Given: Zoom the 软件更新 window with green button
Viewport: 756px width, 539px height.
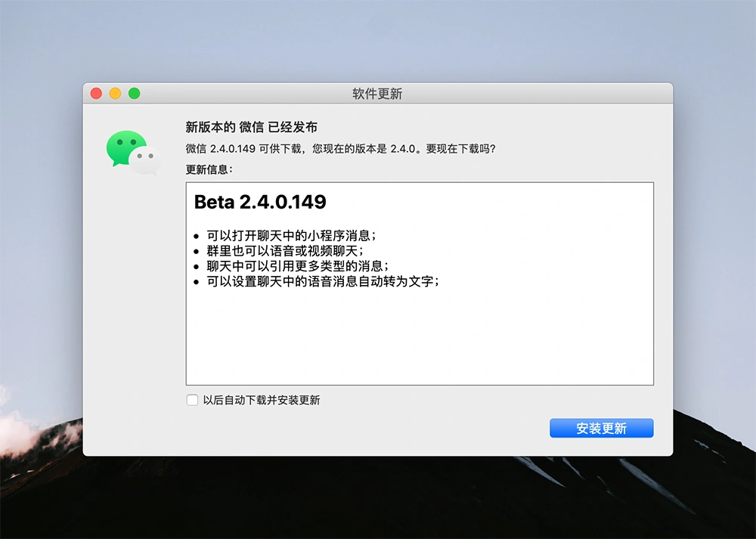Looking at the screenshot, I should [x=135, y=93].
